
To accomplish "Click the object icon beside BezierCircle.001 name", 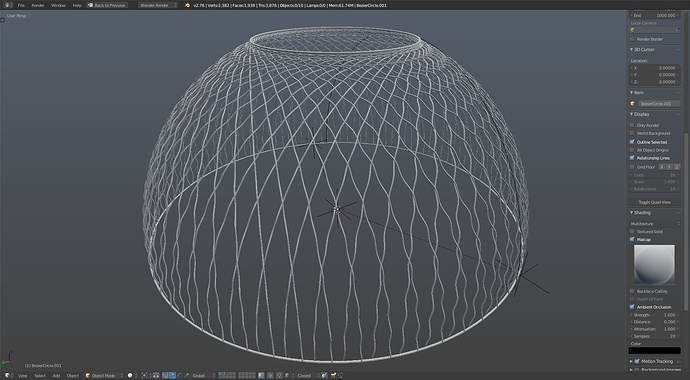I will coord(633,104).
